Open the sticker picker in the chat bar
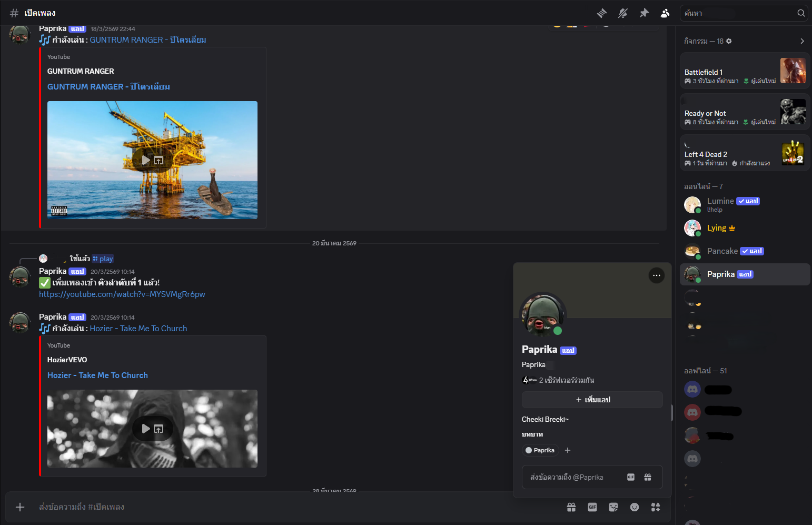Viewport: 812px width, 525px height. pyautogui.click(x=613, y=507)
